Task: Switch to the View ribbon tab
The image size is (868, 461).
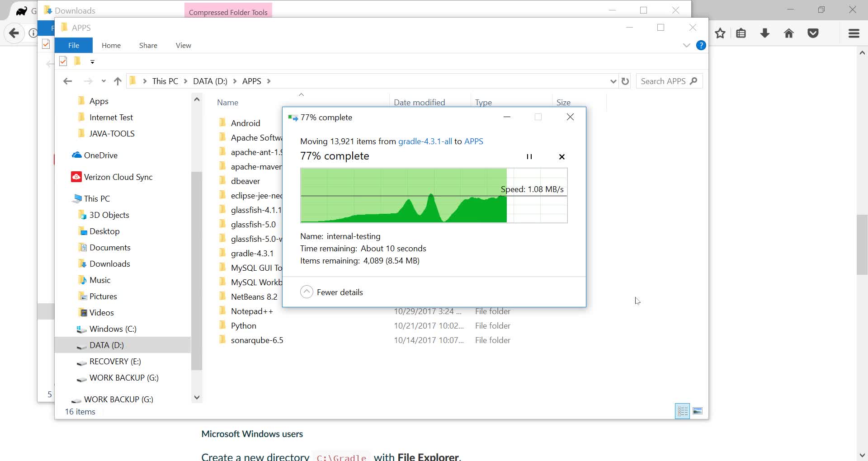Action: pos(183,45)
